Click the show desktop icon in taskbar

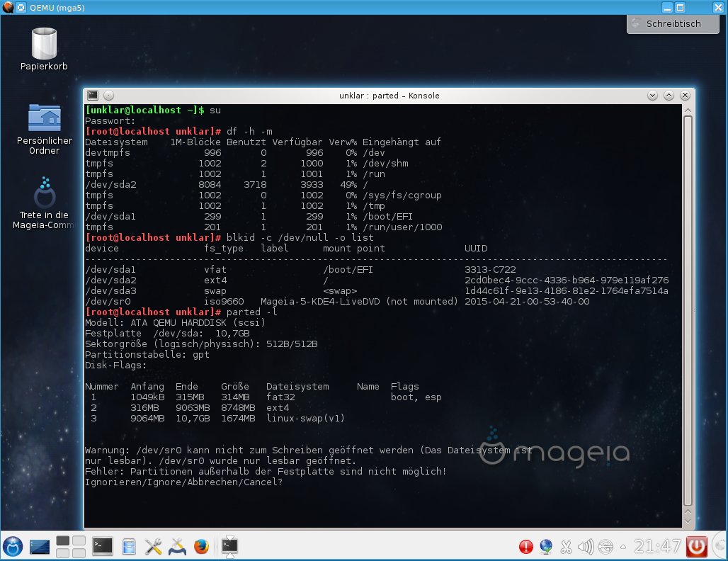[39, 546]
